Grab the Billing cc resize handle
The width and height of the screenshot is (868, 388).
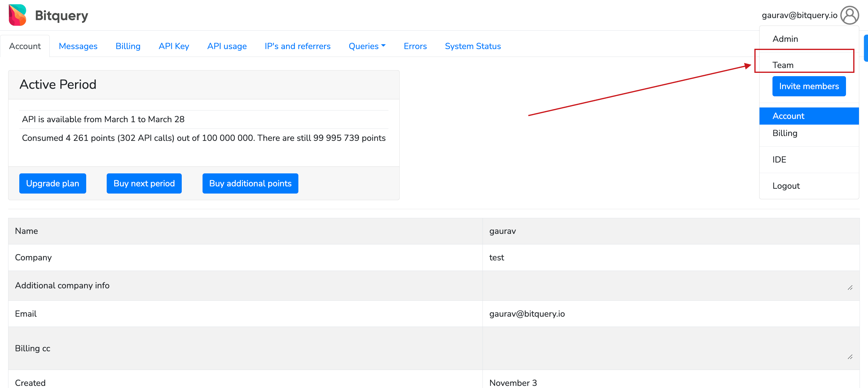850,357
